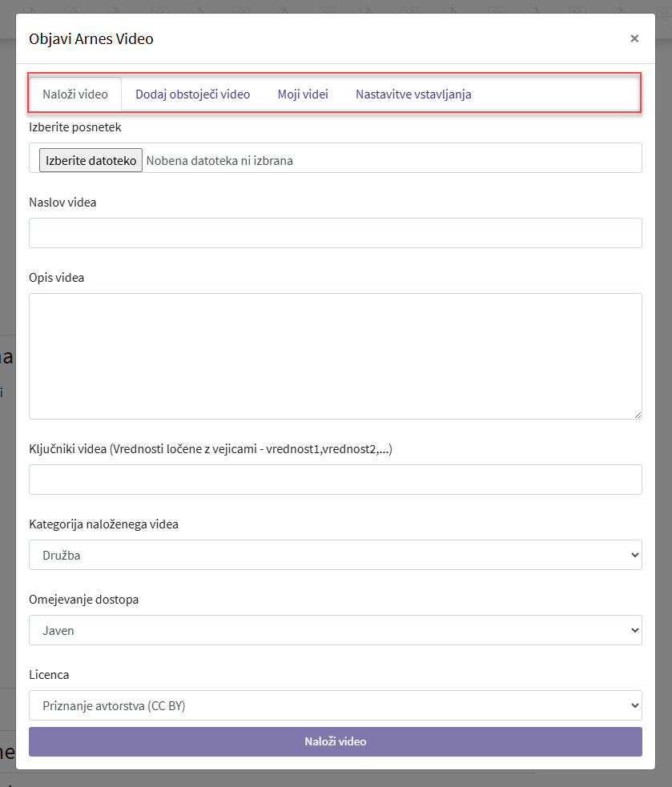The image size is (672, 787).
Task: Open the Licenca dropdown showing CC BY
Action: (335, 705)
